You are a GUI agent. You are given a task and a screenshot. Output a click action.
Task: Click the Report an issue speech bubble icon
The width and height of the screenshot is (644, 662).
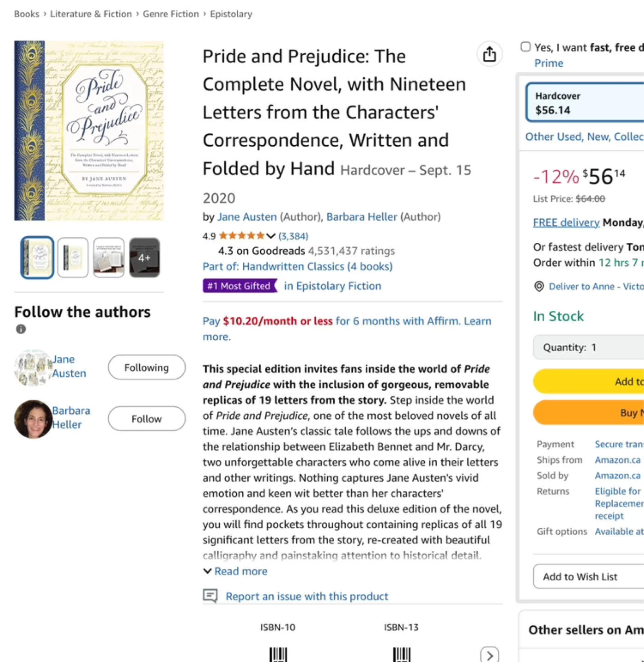point(210,596)
